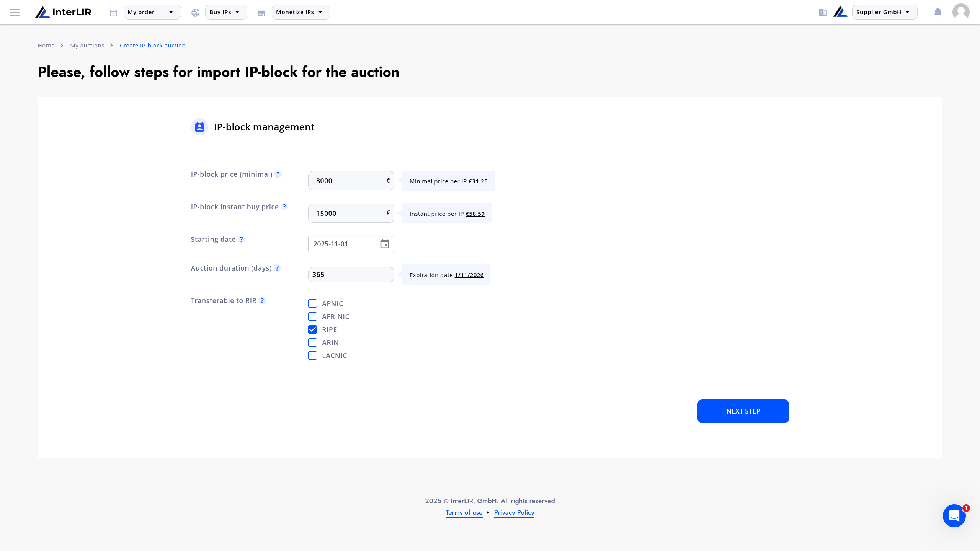This screenshot has height=551, width=980.
Task: Click the notifications bell icon
Action: pyautogui.click(x=938, y=12)
